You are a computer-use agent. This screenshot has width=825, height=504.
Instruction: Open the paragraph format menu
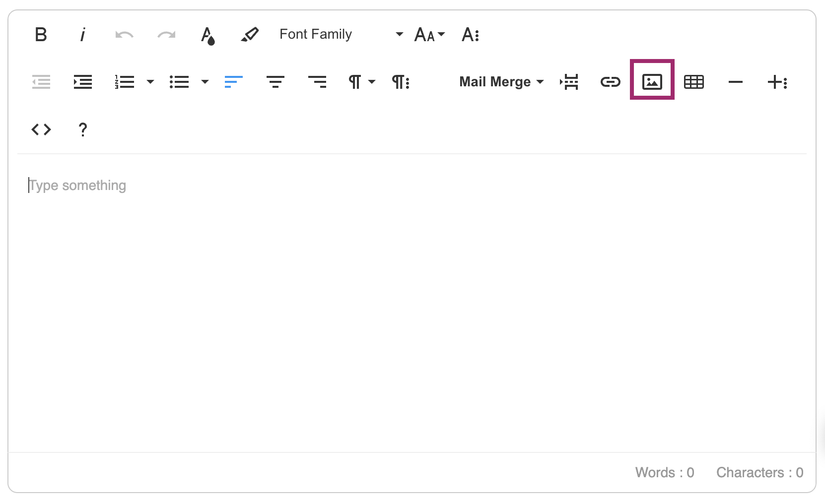(361, 82)
